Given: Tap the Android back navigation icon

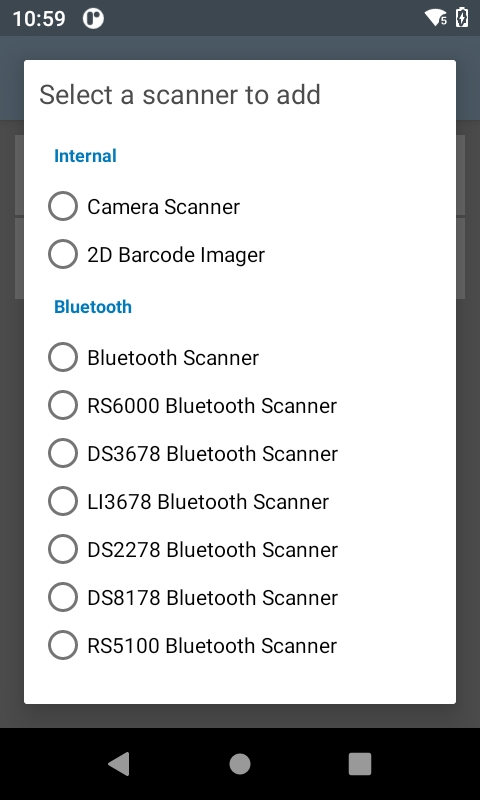Looking at the screenshot, I should point(119,764).
